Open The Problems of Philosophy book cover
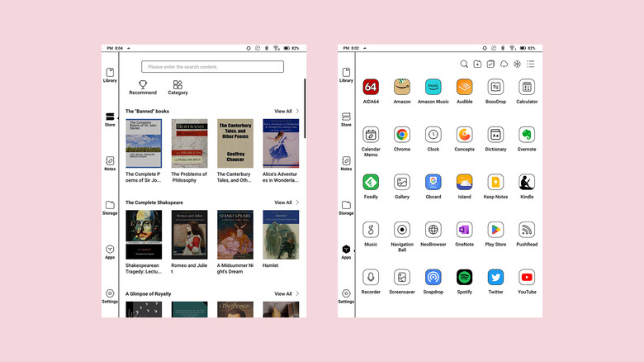The width and height of the screenshot is (644, 362). coord(189,144)
